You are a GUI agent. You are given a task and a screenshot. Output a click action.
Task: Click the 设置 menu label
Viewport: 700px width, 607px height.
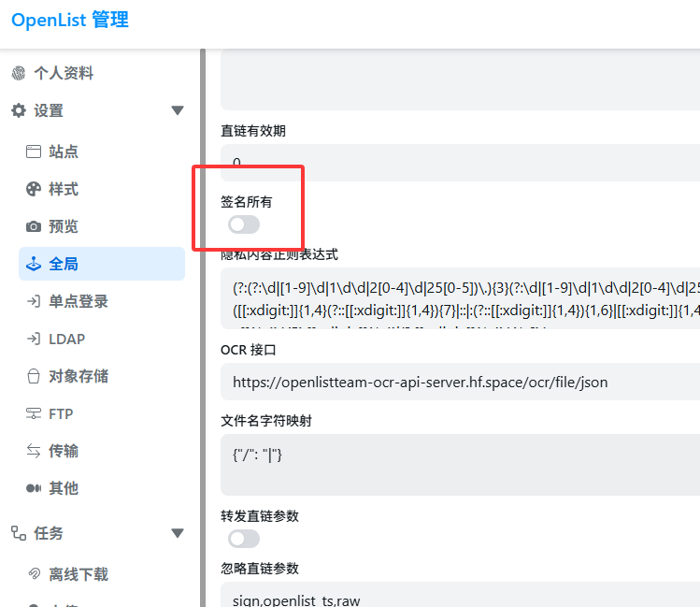pos(49,110)
